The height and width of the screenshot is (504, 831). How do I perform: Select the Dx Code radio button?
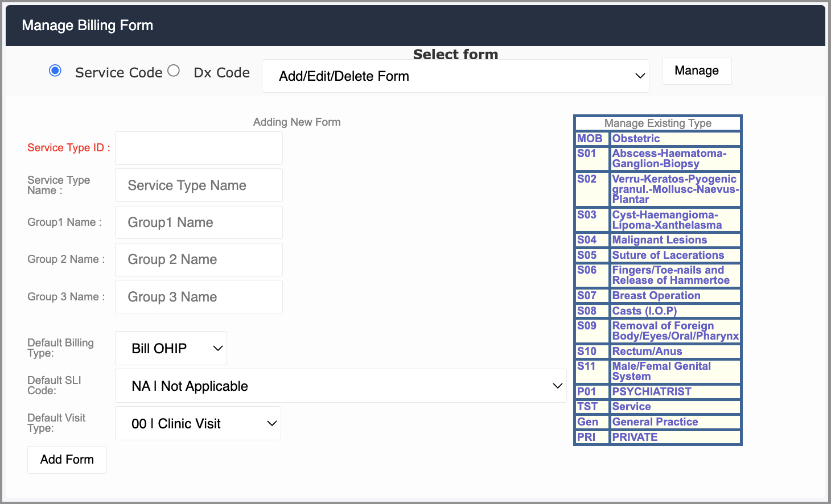click(x=174, y=71)
